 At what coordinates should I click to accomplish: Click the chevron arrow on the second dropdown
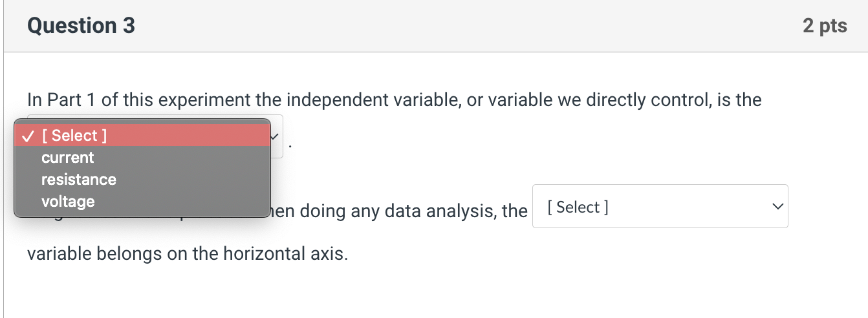(x=776, y=207)
